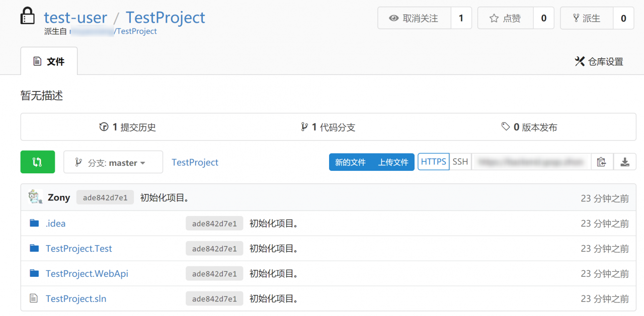The width and height of the screenshot is (644, 316).
Task: Click the Zony author avatar
Action: (36, 197)
